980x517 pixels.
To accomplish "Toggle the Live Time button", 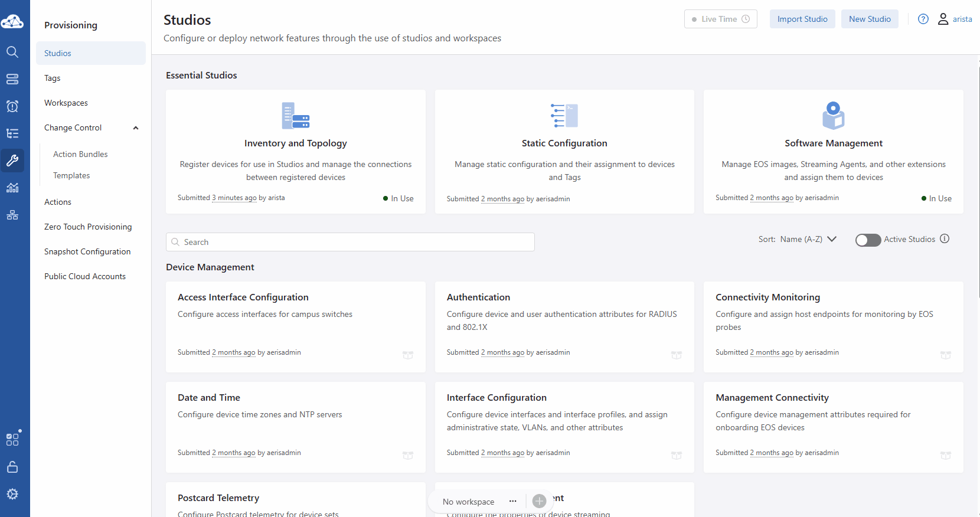I will pyautogui.click(x=721, y=19).
